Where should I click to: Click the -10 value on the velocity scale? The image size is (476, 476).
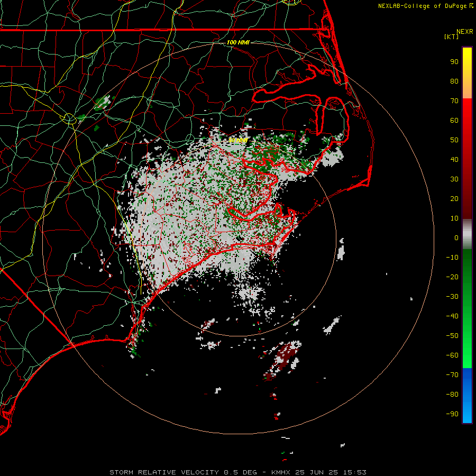[452, 258]
